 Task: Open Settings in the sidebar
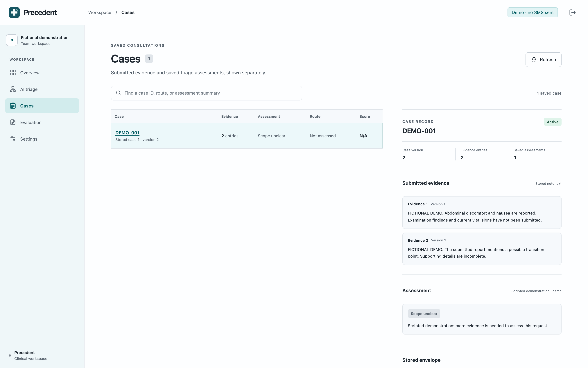click(x=42, y=139)
